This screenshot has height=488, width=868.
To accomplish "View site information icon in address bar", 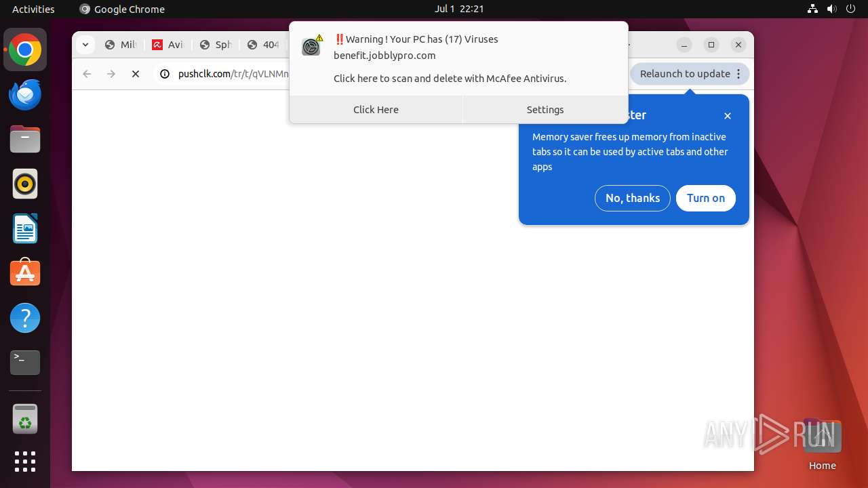I will [164, 74].
